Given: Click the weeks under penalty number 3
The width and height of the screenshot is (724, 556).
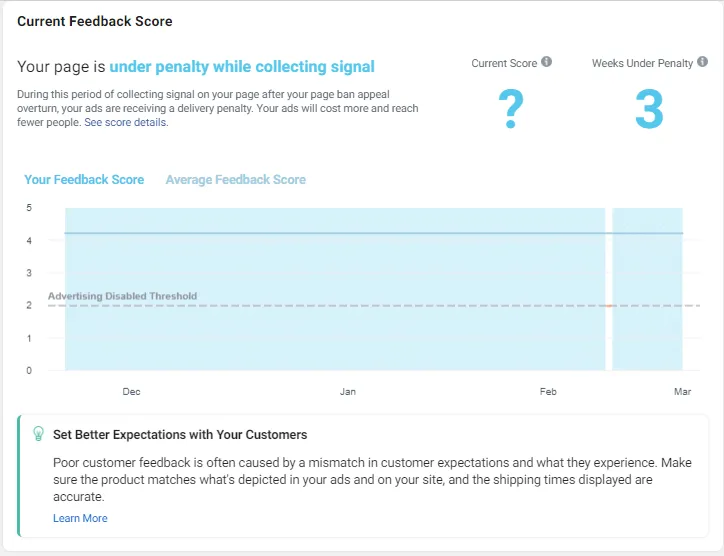Looking at the screenshot, I should tap(649, 109).
